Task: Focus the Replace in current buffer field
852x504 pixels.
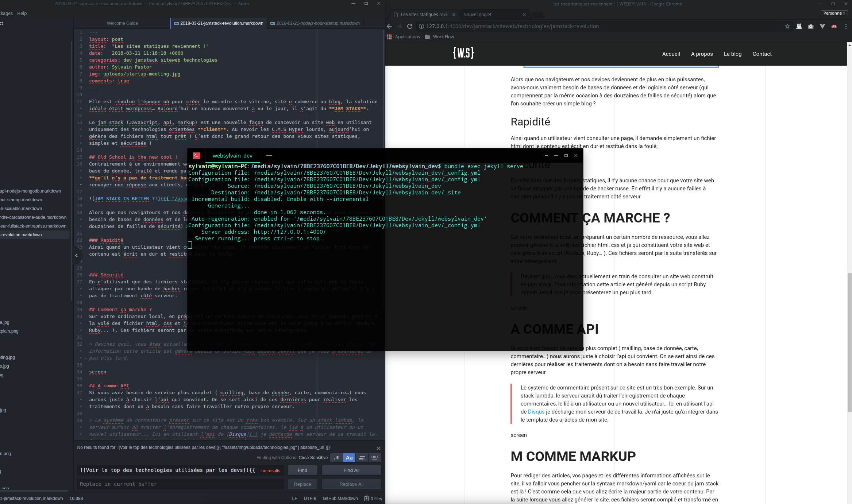Action: click(180, 484)
